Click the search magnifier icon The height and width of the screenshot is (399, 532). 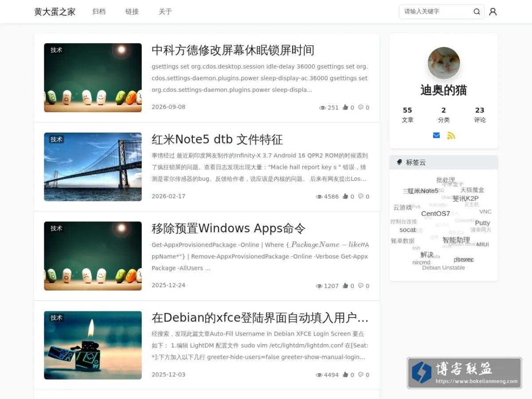point(477,12)
